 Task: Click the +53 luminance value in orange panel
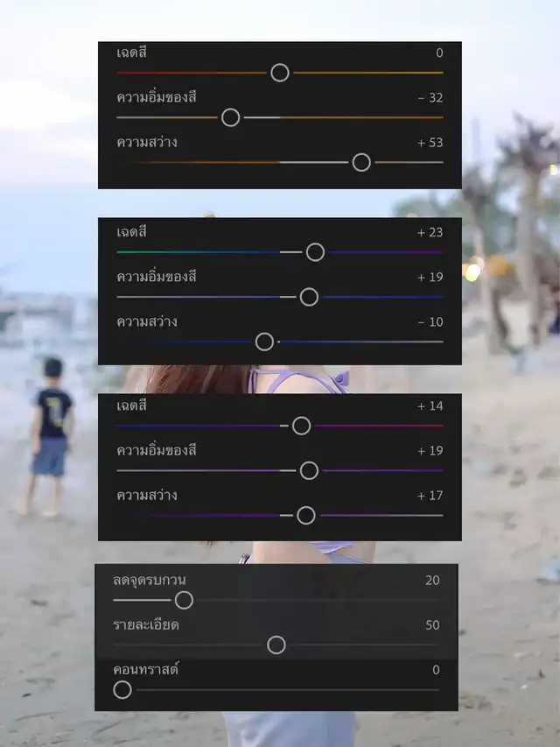tap(430, 143)
